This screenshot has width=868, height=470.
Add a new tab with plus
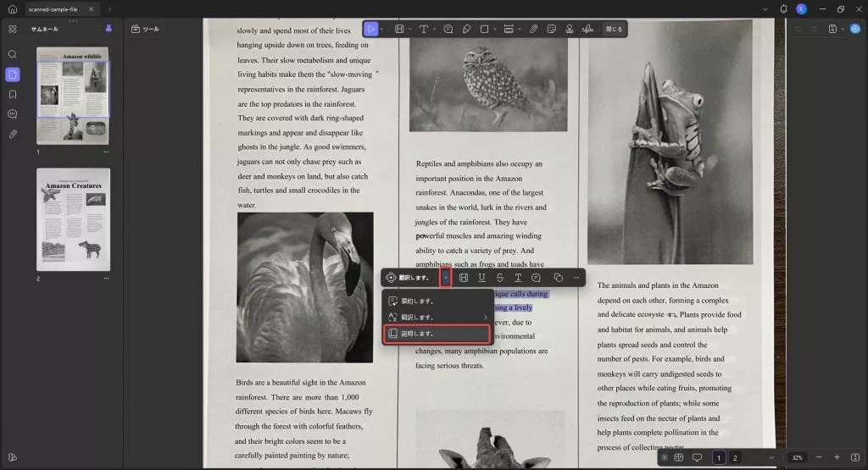(109, 9)
